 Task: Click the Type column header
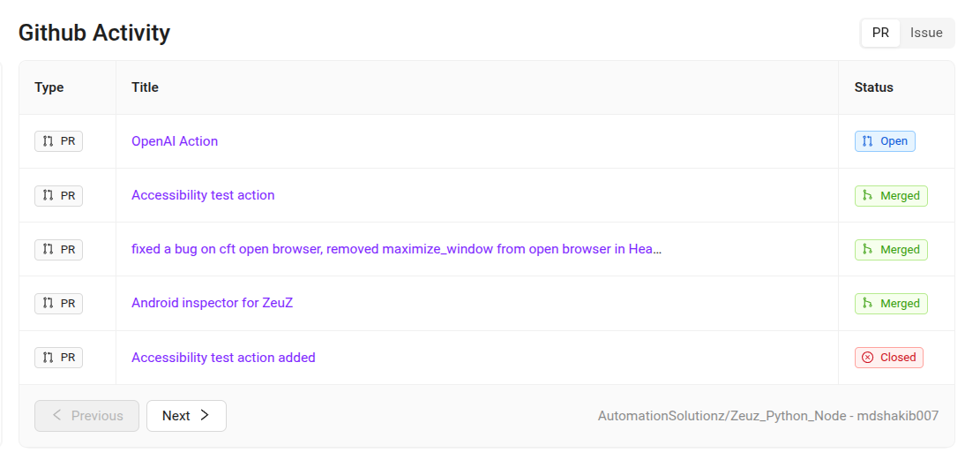pyautogui.click(x=49, y=87)
